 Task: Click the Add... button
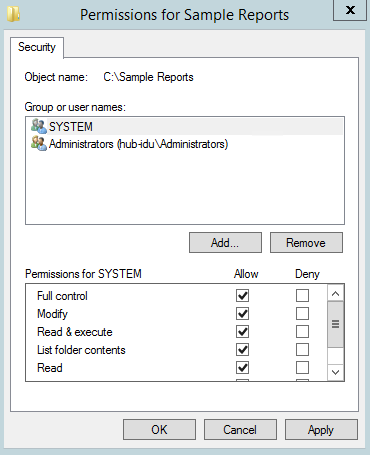[225, 243]
